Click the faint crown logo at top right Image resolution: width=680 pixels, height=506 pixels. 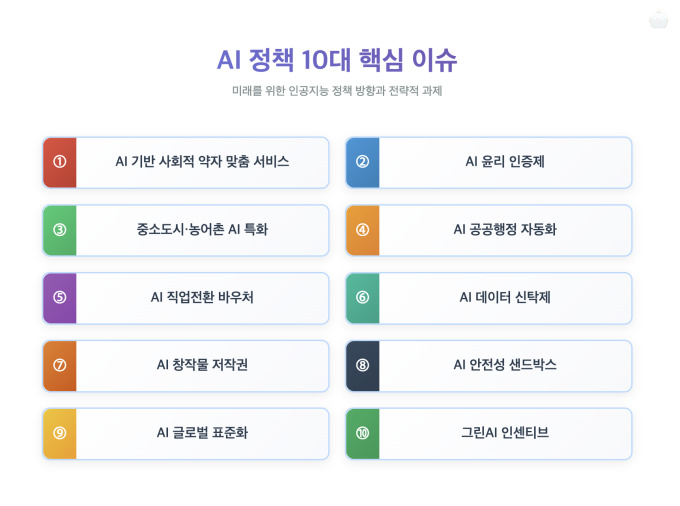tap(658, 19)
